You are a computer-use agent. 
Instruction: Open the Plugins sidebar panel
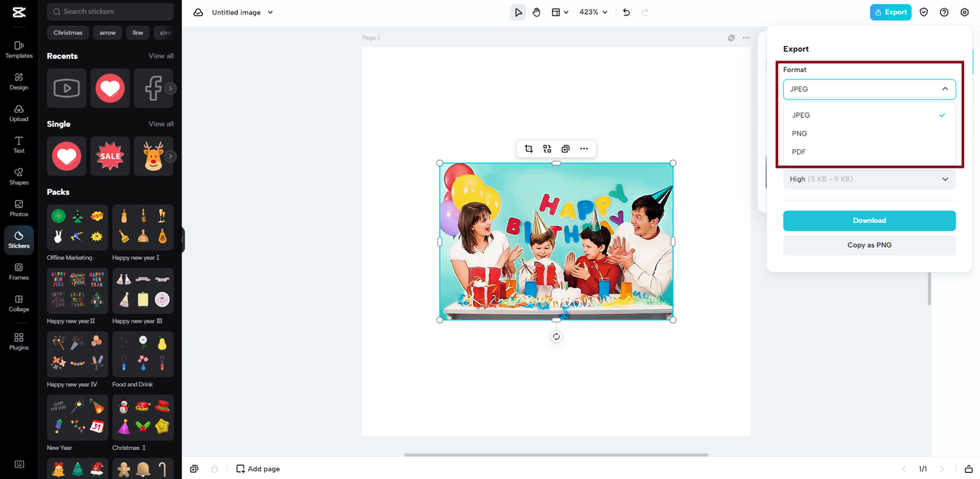coord(19,342)
